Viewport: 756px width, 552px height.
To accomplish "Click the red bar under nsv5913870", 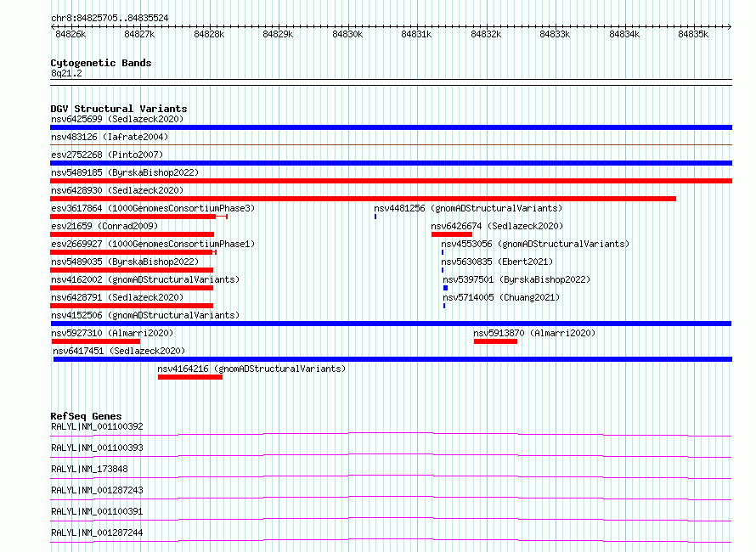I will tap(495, 341).
